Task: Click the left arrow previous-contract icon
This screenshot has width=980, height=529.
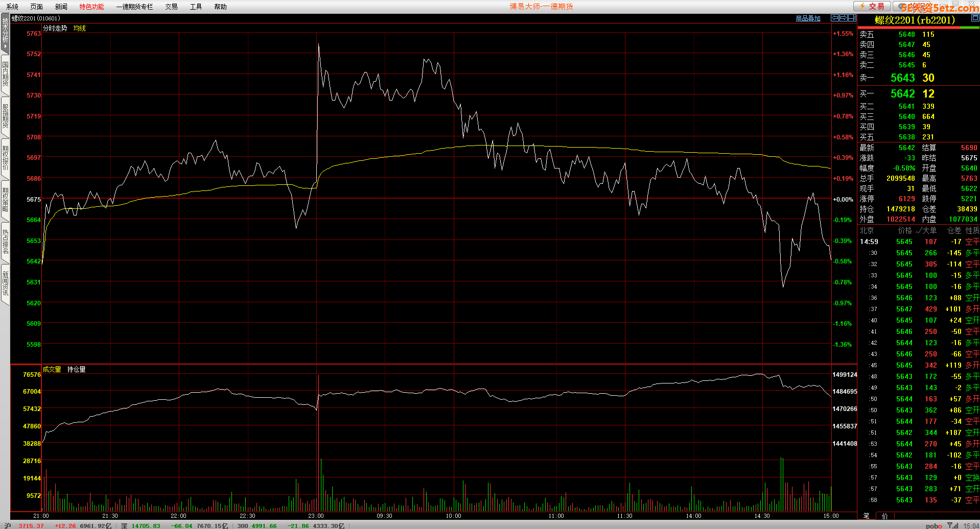Action: point(835,18)
